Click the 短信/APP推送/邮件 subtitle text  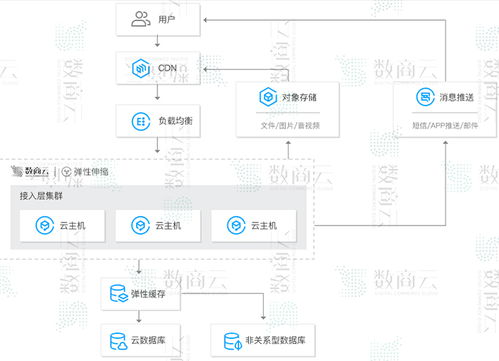(x=445, y=126)
